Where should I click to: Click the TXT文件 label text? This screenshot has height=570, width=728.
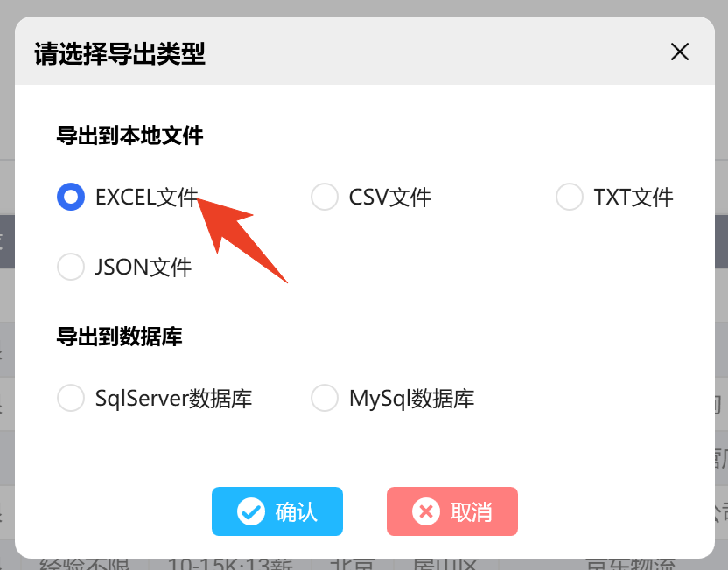(x=633, y=197)
